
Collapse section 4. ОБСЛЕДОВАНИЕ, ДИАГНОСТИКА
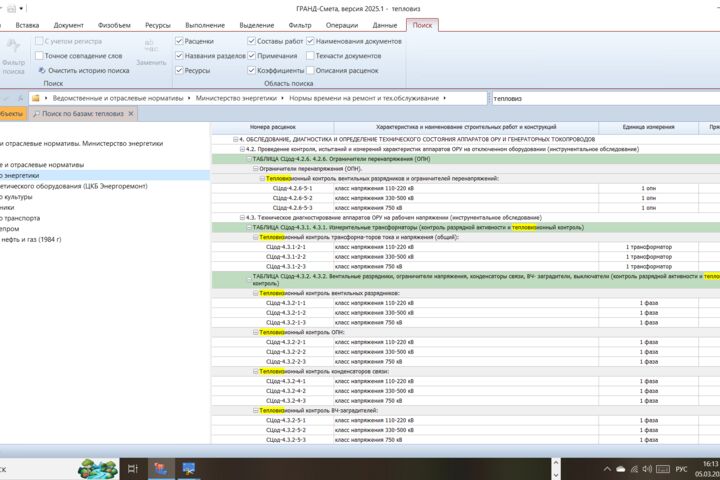click(235, 139)
